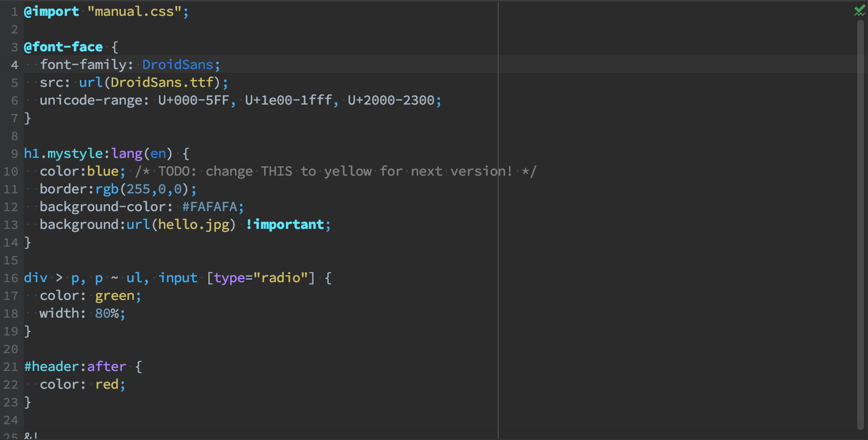This screenshot has height=440, width=868.
Task: Click the TODO comment on line 10
Action: [336, 171]
